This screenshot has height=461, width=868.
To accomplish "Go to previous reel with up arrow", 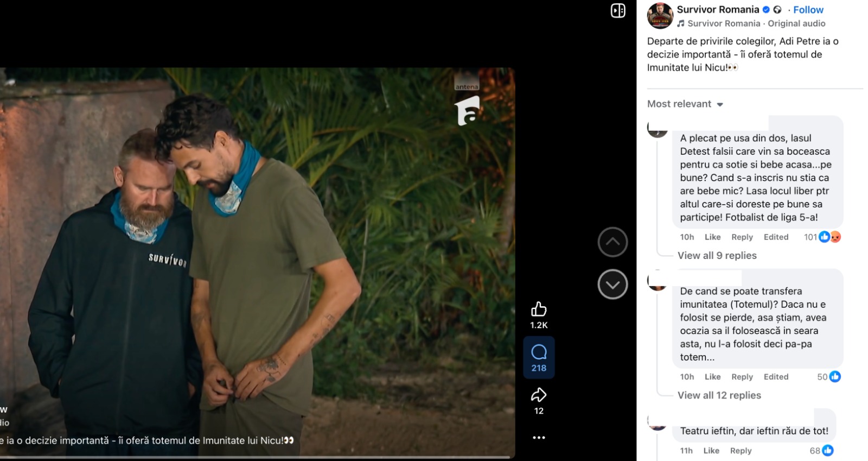I will tap(612, 242).
